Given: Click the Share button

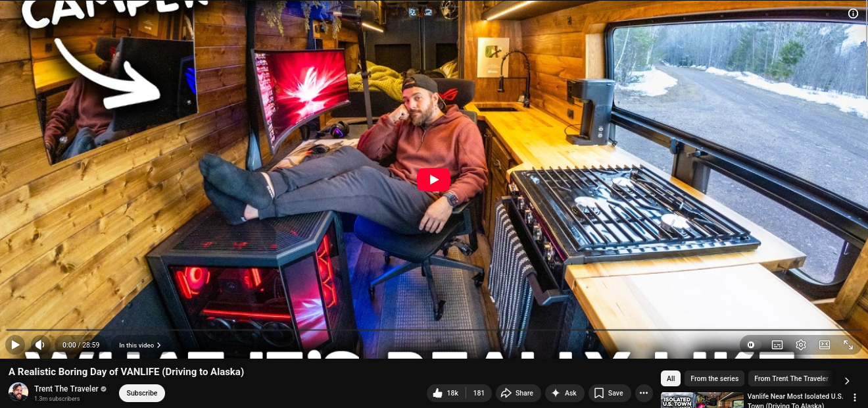Looking at the screenshot, I should point(518,393).
